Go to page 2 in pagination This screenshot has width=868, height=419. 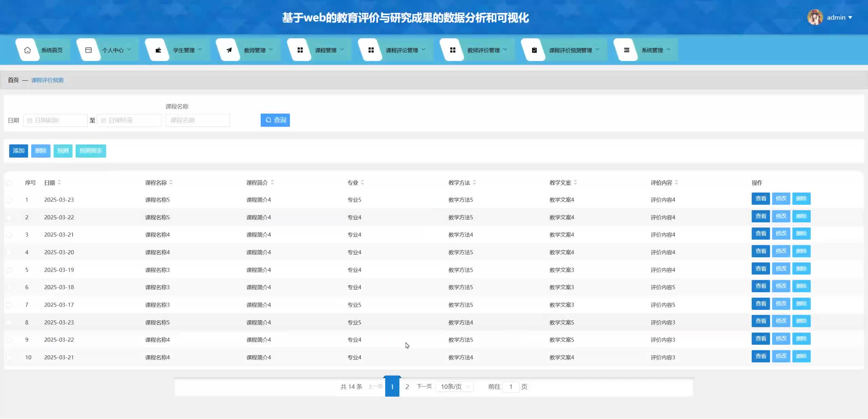(x=407, y=387)
